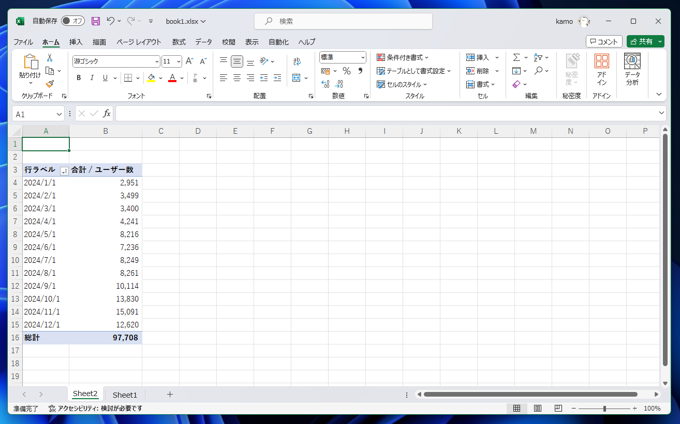Image resolution: width=680 pixels, height=424 pixels.
Task: Open the Data Analysis icon
Action: coord(632,69)
